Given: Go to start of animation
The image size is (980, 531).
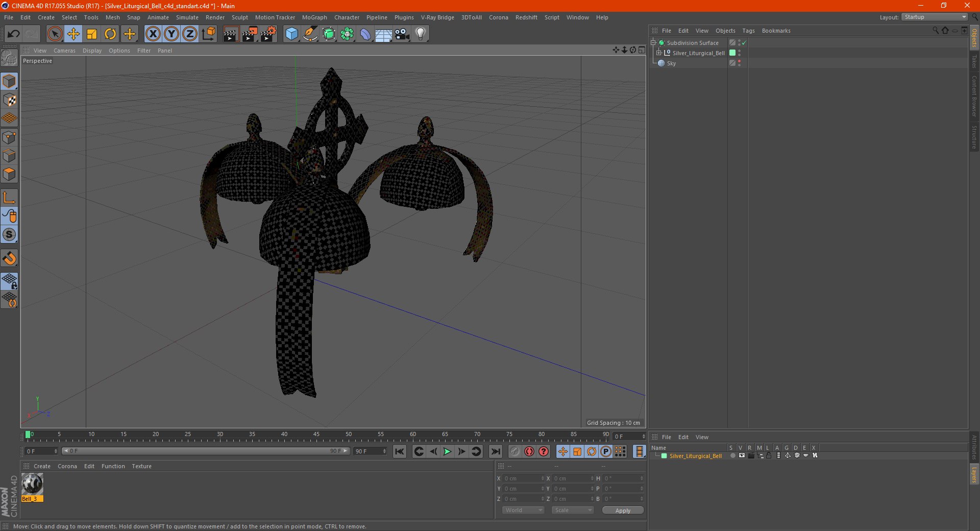Looking at the screenshot, I should pos(400,451).
